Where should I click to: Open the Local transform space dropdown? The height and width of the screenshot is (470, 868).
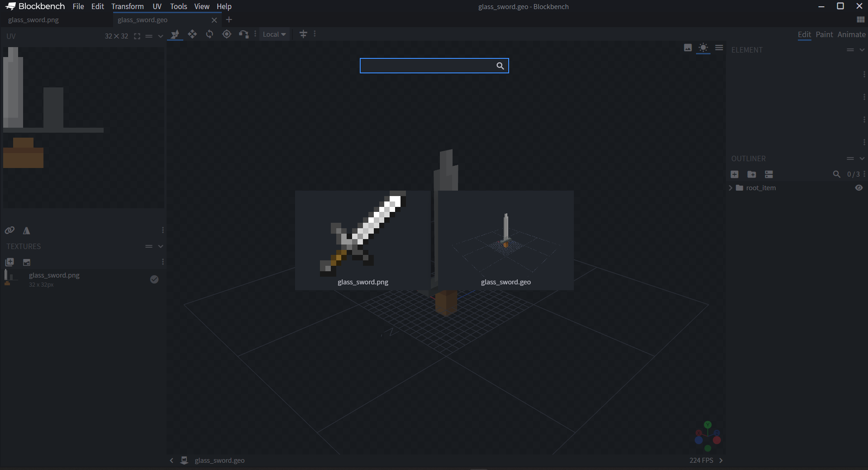click(274, 34)
